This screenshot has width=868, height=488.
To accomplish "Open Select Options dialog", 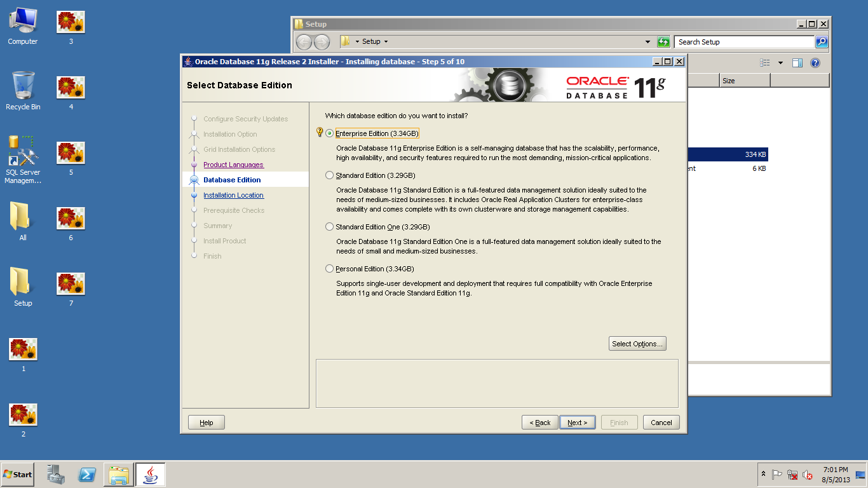I will click(x=637, y=344).
